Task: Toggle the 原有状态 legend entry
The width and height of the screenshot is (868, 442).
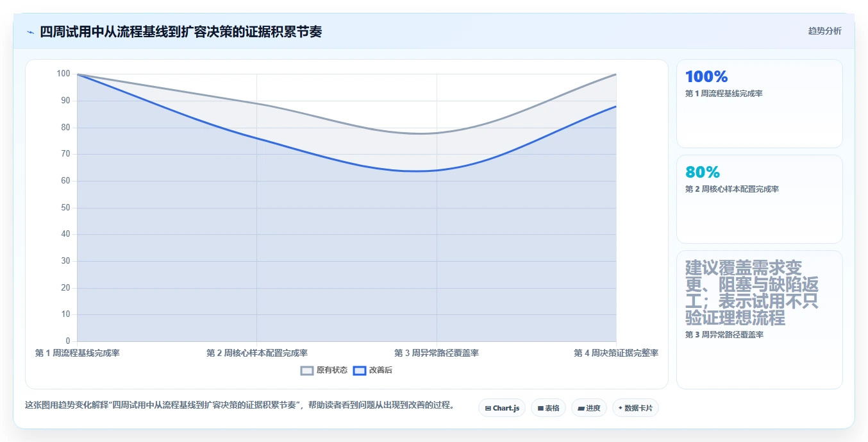Action: [x=324, y=370]
